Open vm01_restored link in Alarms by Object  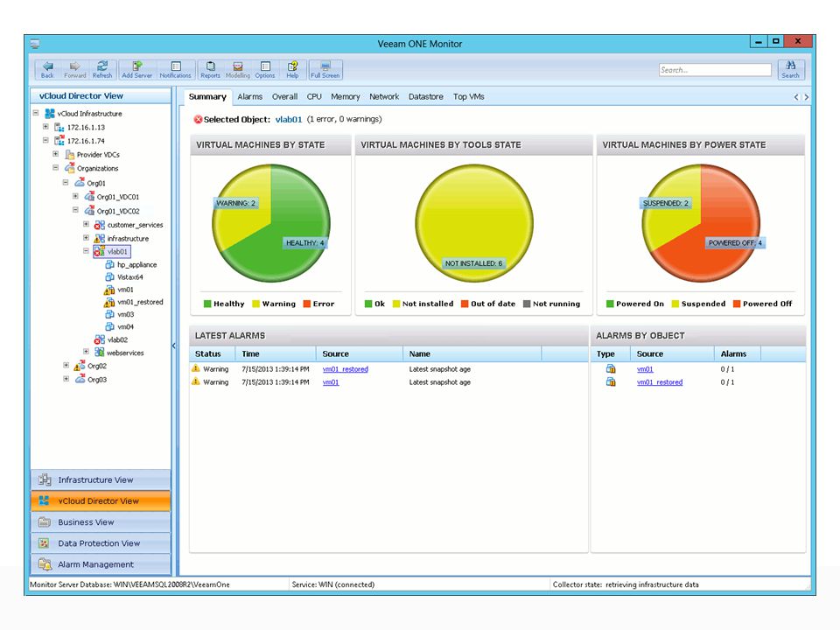pos(660,382)
